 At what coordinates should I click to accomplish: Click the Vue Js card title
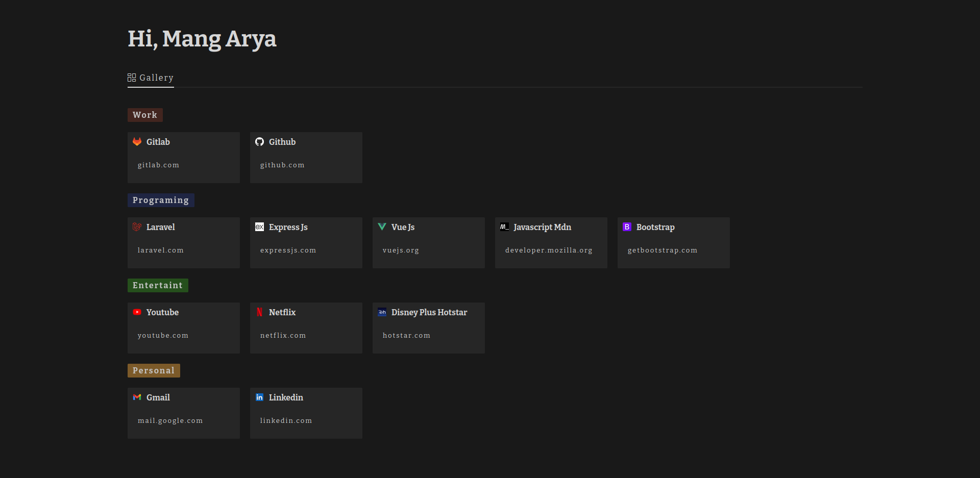[403, 227]
